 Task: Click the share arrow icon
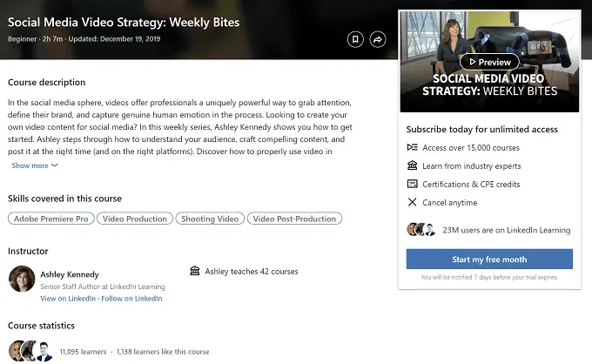point(378,39)
